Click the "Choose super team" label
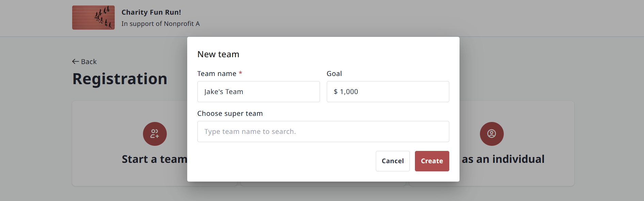644x201 pixels. point(230,113)
